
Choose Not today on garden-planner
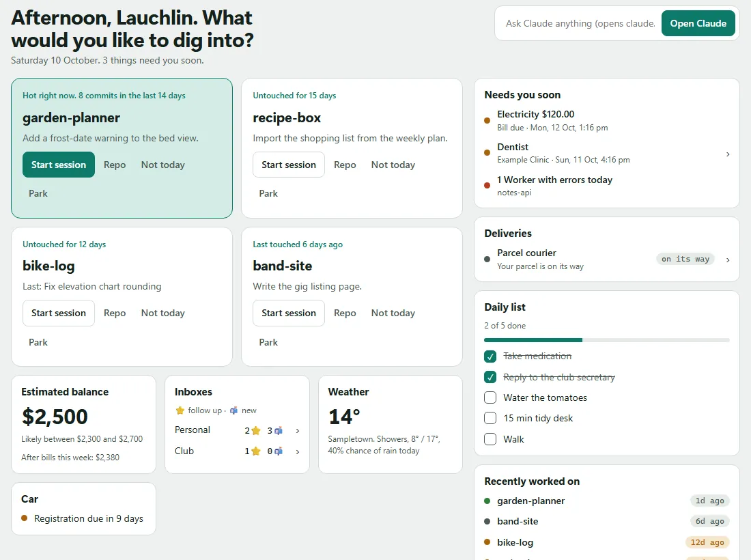163,165
